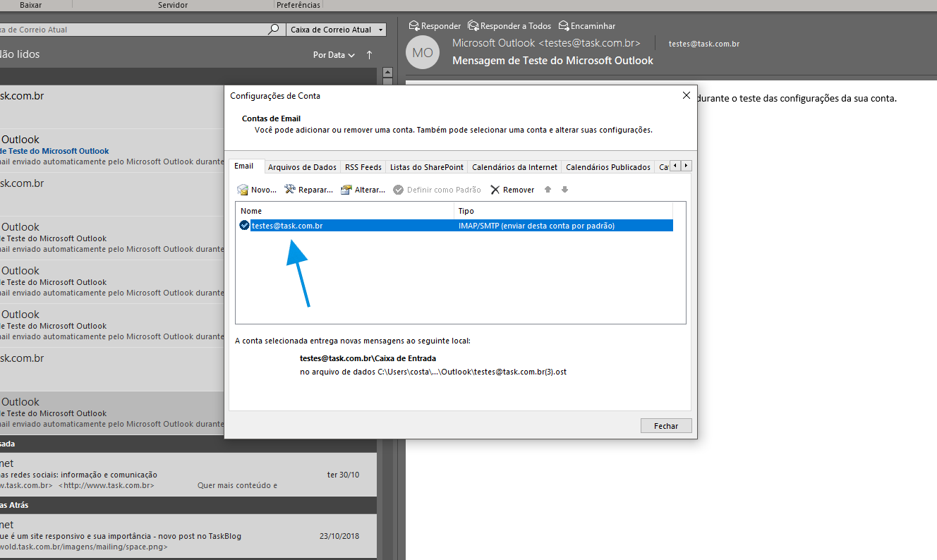Click the Nome column header
This screenshot has width=937, height=560.
[x=345, y=211]
